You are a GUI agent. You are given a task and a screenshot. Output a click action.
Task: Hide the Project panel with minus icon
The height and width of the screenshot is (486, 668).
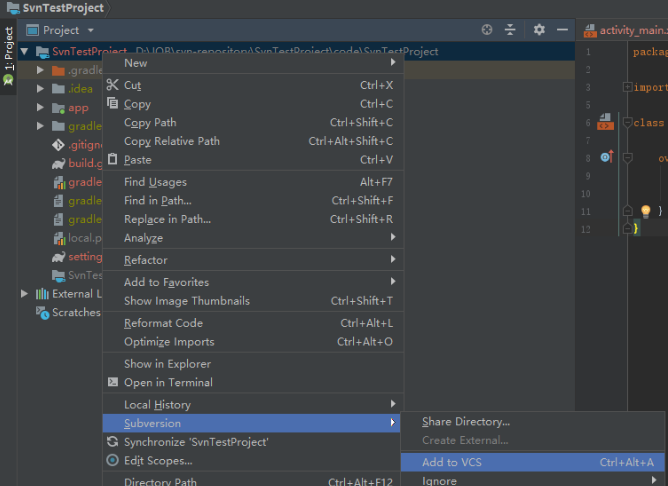pyautogui.click(x=562, y=30)
